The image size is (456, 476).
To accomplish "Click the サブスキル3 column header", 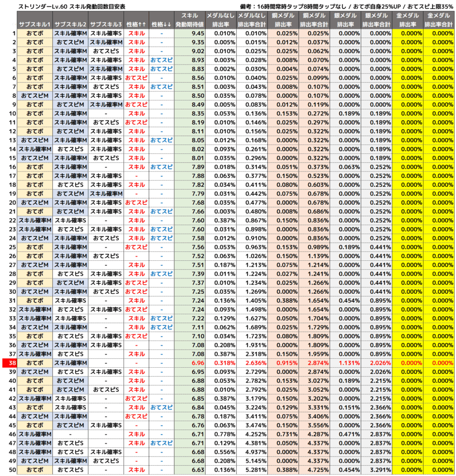I will (106, 24).
